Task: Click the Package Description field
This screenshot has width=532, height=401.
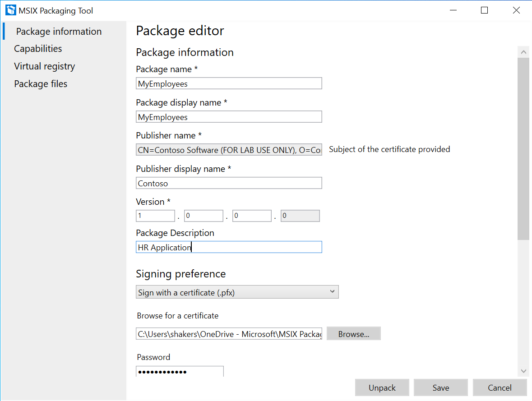Action: point(228,247)
